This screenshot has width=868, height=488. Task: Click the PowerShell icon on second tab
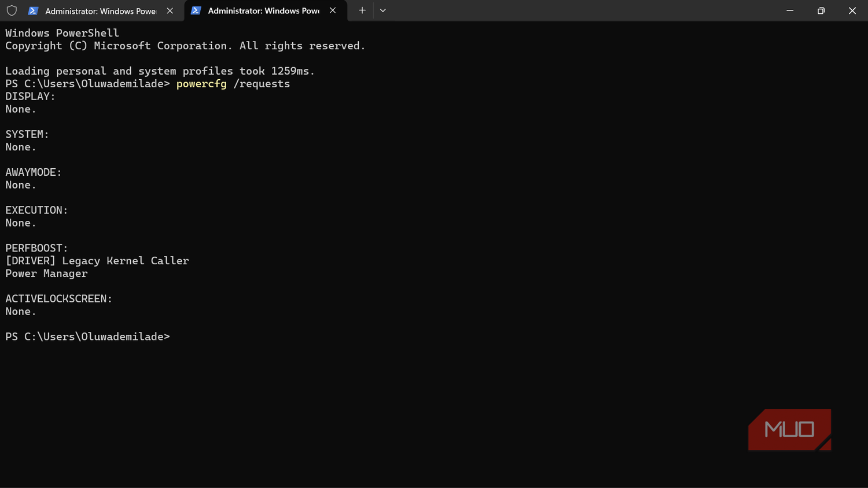(x=196, y=10)
